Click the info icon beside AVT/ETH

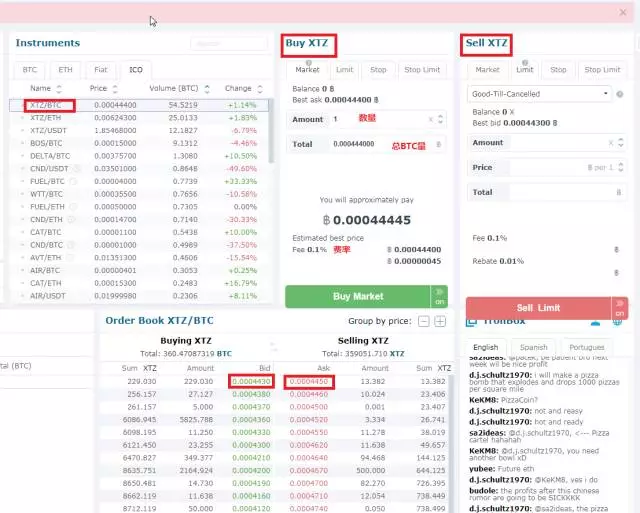coord(70,258)
